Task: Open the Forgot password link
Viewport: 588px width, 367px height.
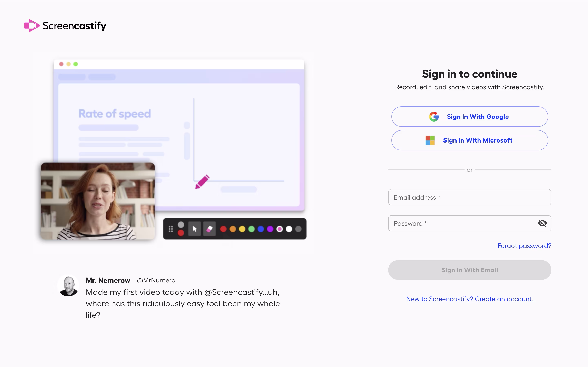Action: [x=524, y=246]
